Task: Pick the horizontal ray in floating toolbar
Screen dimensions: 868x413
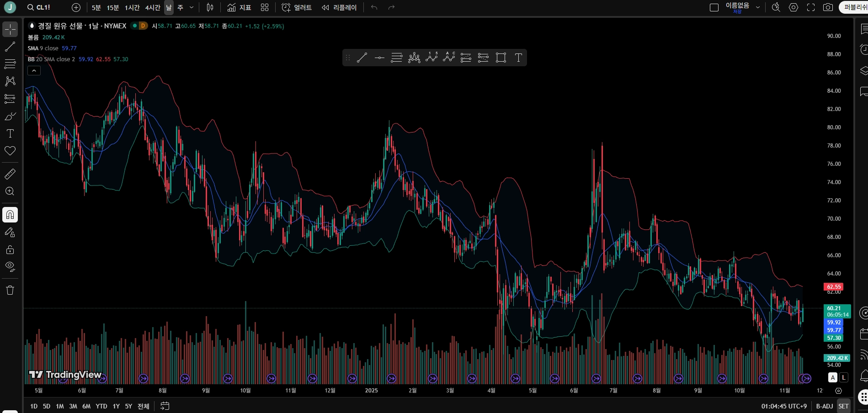Action: pos(379,58)
